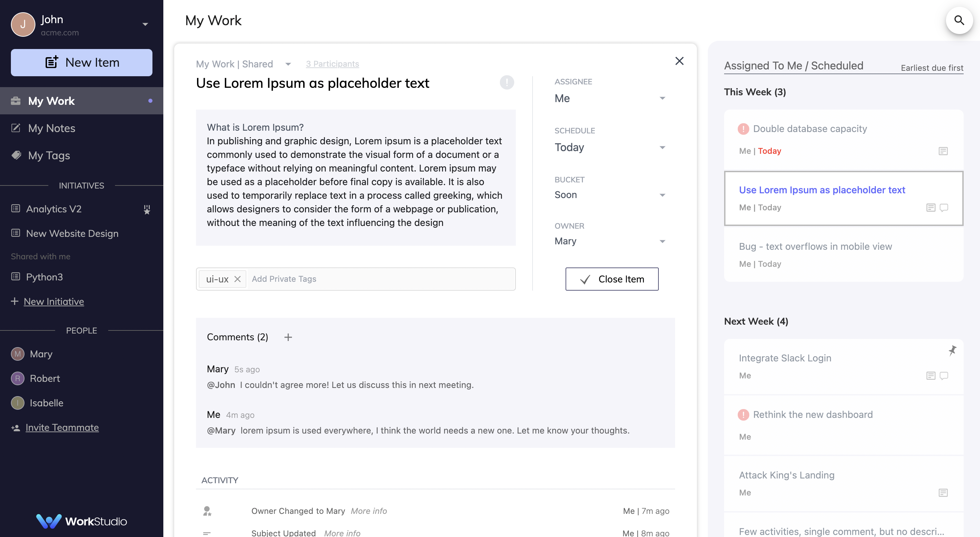The height and width of the screenshot is (537, 980).
Task: Expand the John account menu arrow
Action: [145, 25]
